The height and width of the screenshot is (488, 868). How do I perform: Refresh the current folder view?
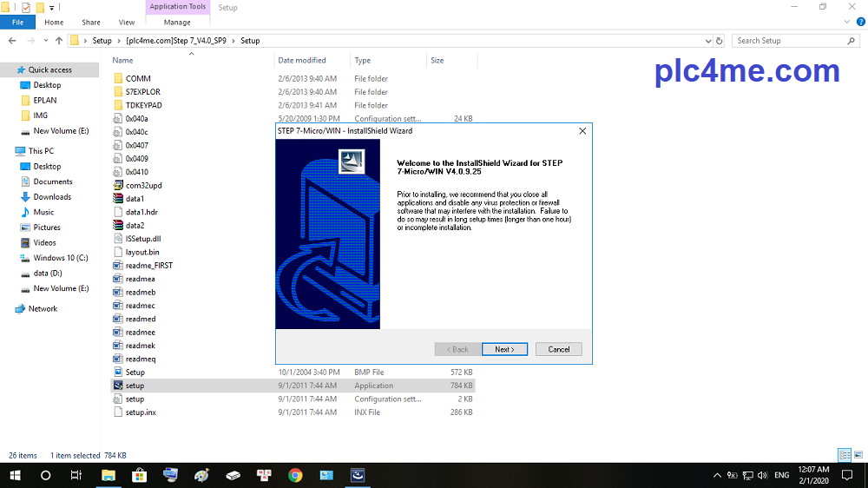click(x=720, y=41)
